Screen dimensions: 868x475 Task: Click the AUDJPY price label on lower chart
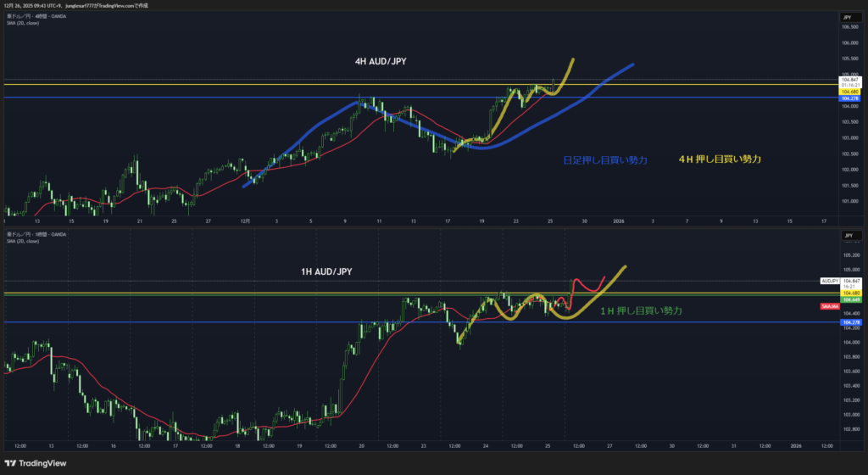click(830, 280)
